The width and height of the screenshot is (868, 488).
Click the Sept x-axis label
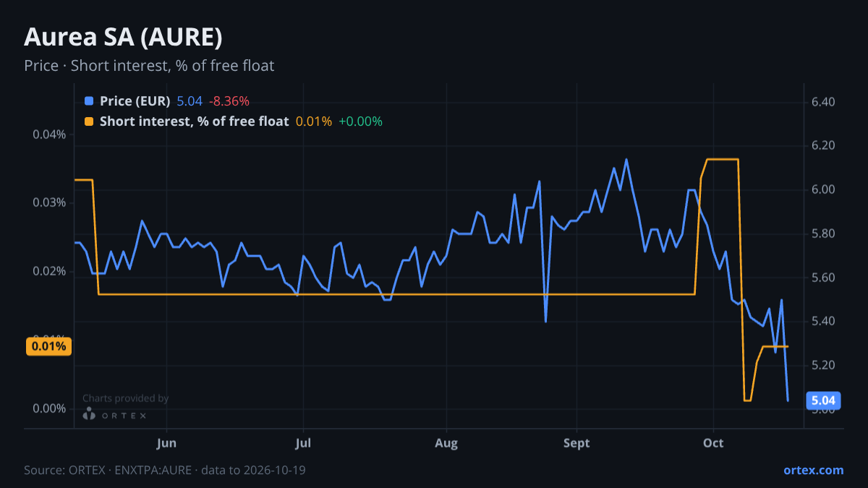576,442
